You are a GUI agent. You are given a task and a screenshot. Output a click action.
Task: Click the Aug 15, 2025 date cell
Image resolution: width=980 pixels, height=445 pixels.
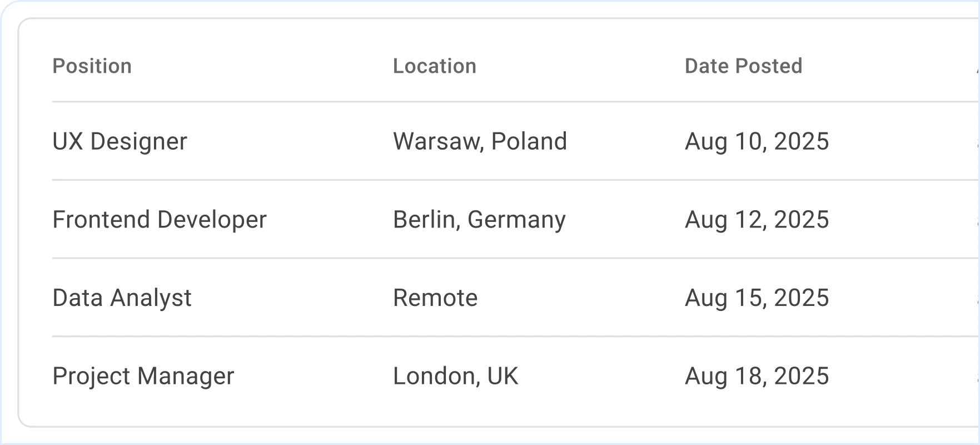click(x=757, y=298)
